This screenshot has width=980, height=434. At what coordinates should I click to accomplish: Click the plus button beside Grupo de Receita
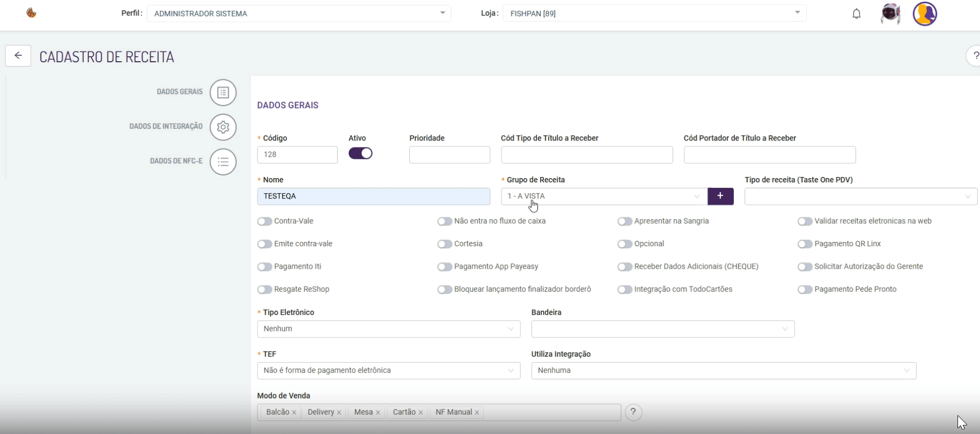[720, 196]
